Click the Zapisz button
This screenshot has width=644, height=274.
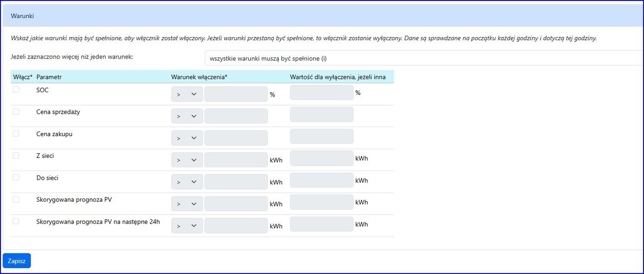coord(17,261)
